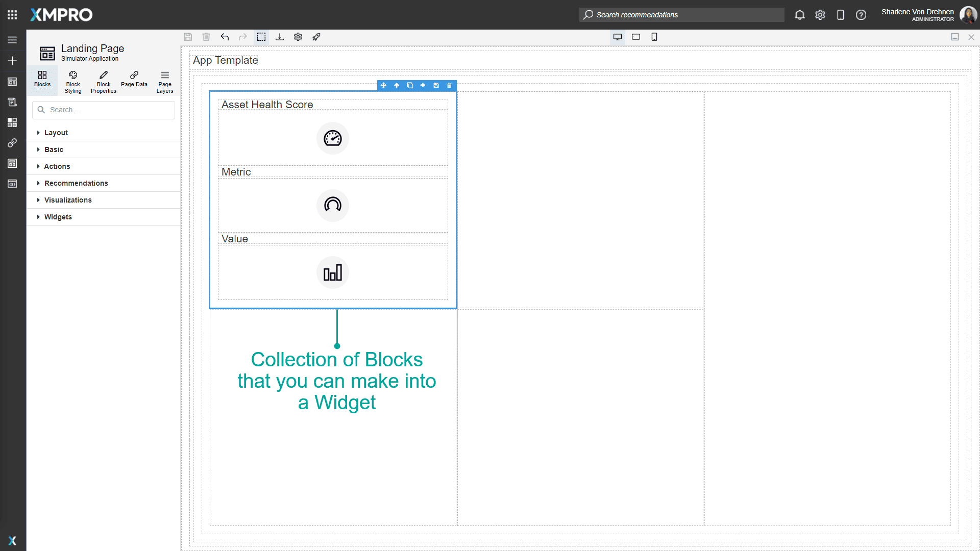The height and width of the screenshot is (551, 980).
Task: Click the Page Data button
Action: [134, 81]
